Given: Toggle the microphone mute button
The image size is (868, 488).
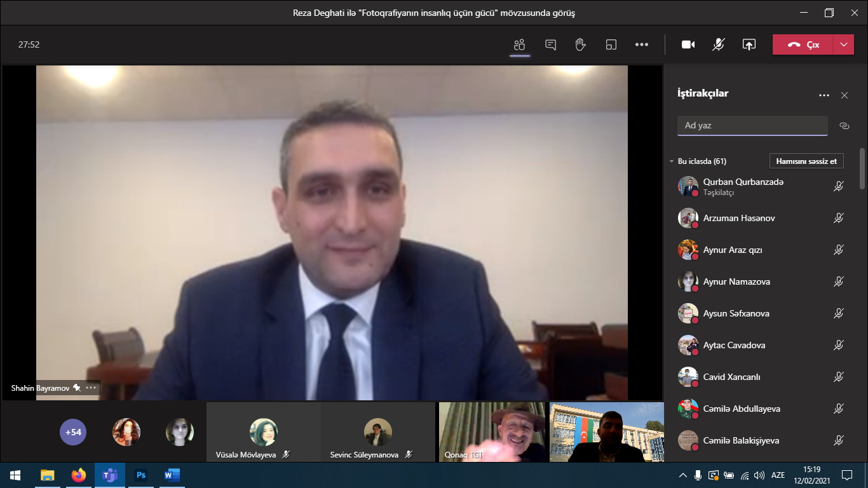Looking at the screenshot, I should click(x=719, y=44).
